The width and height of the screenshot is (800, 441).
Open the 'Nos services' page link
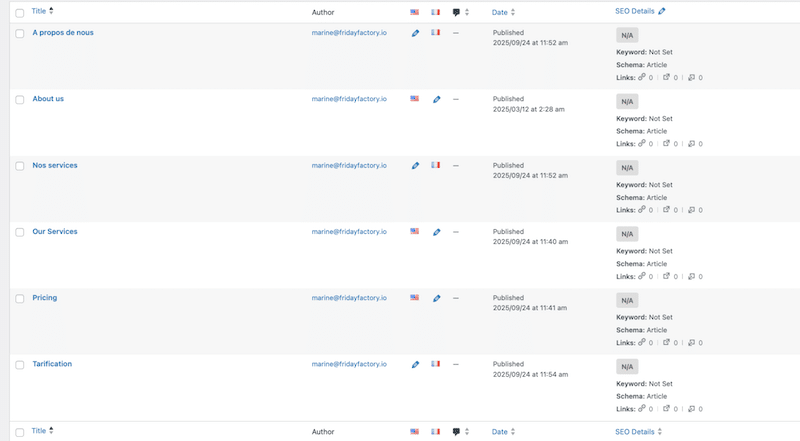[55, 165]
